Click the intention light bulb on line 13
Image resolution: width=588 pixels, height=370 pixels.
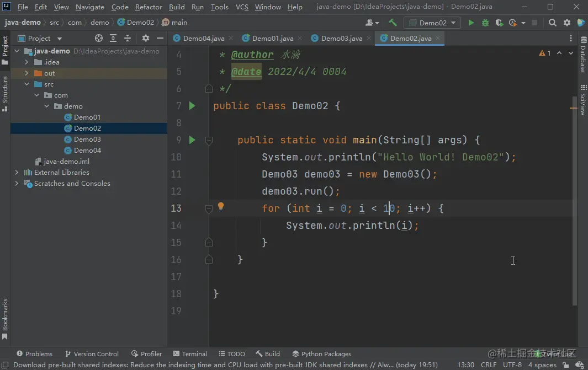(221, 206)
